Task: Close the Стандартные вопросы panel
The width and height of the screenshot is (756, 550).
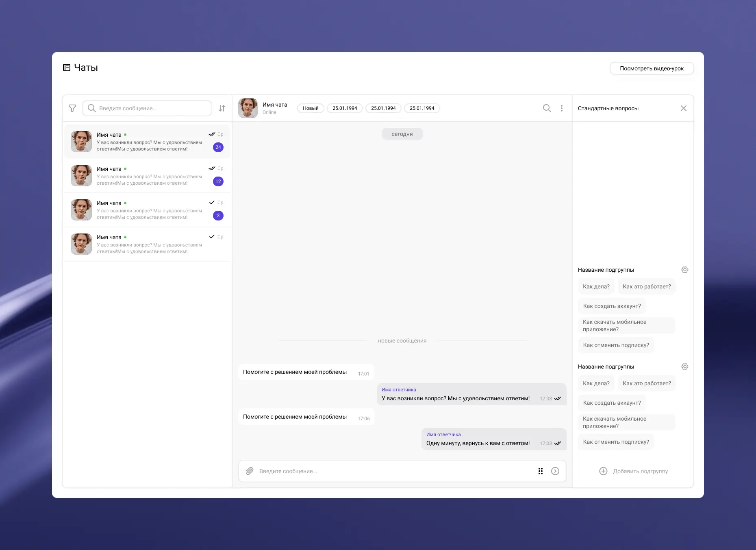Action: (684, 108)
